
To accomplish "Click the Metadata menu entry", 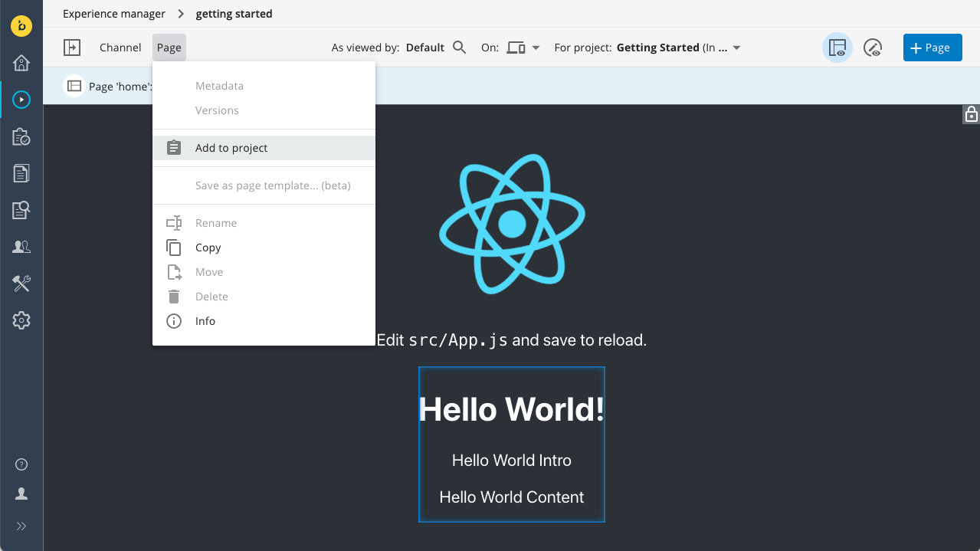I will click(x=264, y=86).
